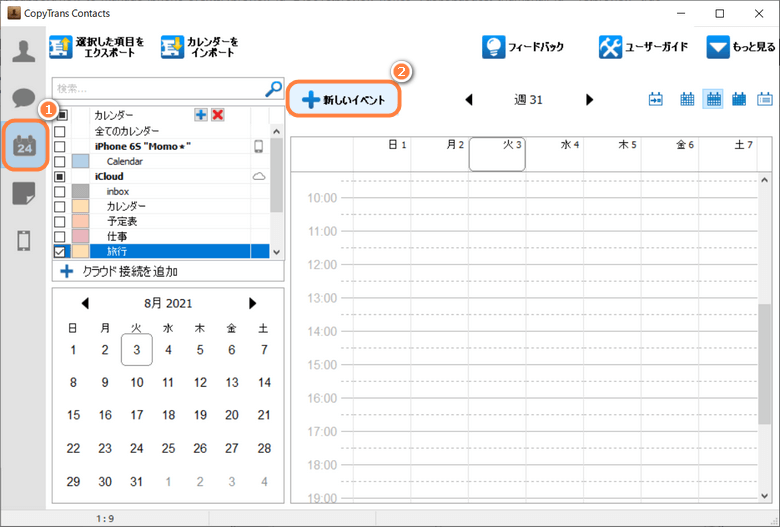Screen dimensions: 780x527
Task: Select August 19 in mini calendar
Action: click(x=200, y=416)
